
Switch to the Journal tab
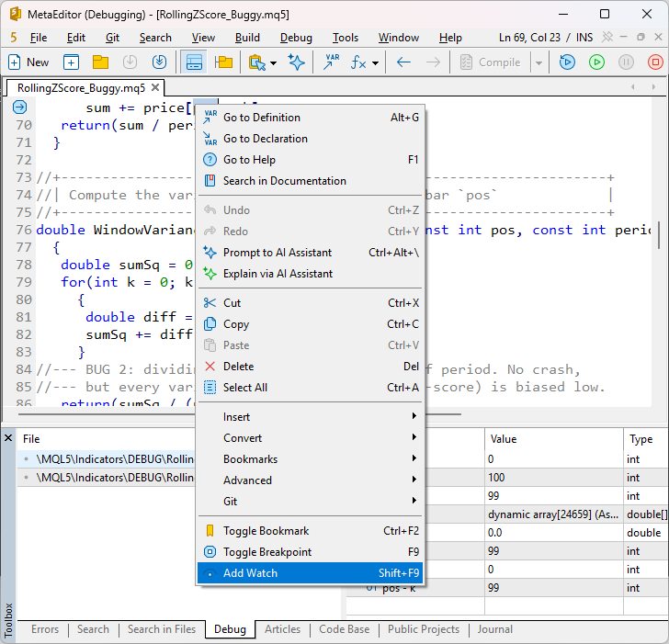click(x=495, y=629)
